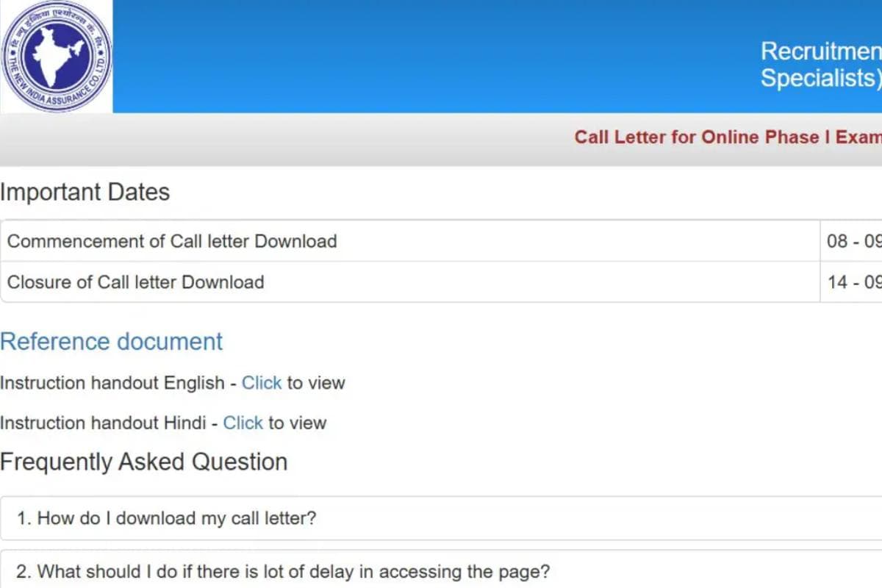The image size is (882, 588).
Task: Click 'to view' text after the English link
Action: tap(316, 383)
